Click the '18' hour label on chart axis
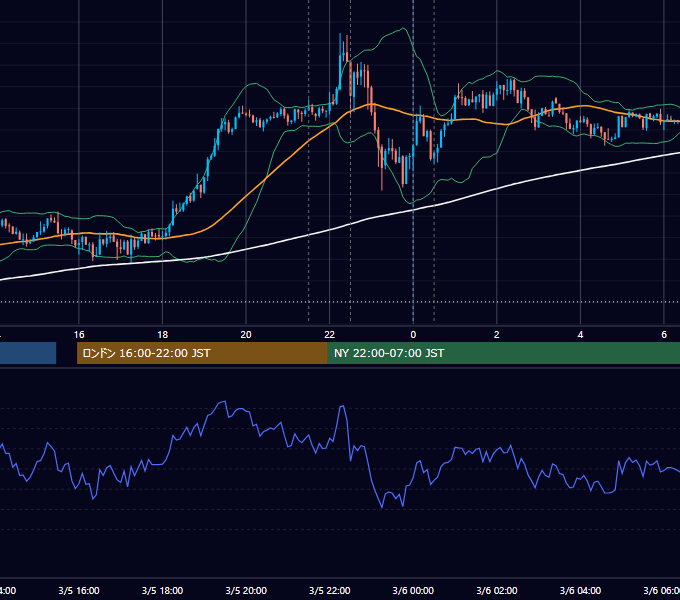Image resolution: width=680 pixels, height=600 pixels. [162, 335]
